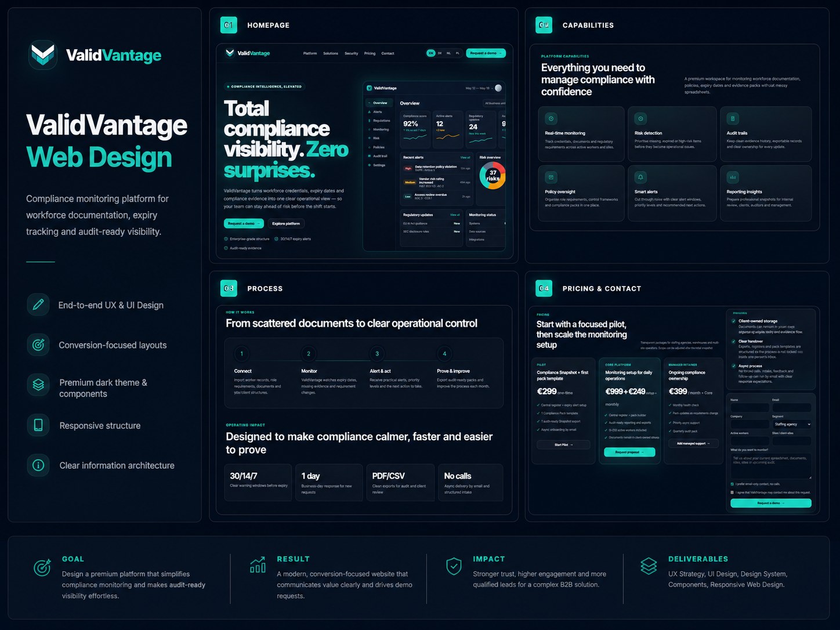Click the Start Pilot button
This screenshot has height=630, width=840.
pos(563,445)
